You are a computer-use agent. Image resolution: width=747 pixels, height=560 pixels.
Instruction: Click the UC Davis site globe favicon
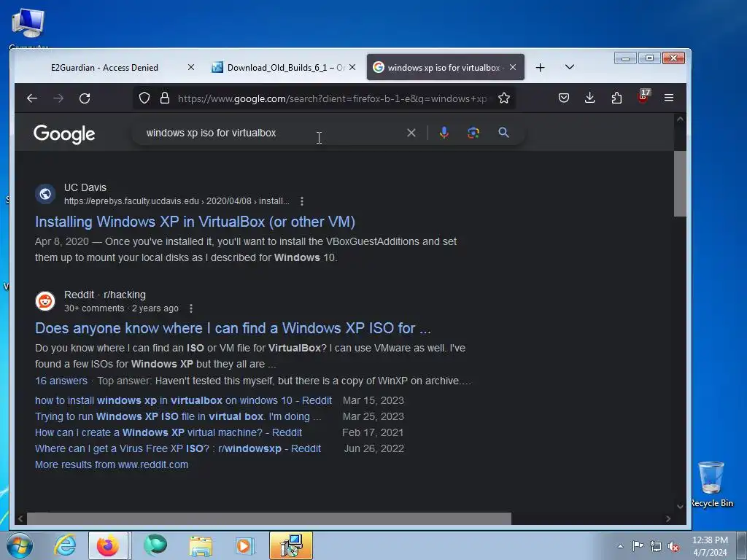[45, 194]
